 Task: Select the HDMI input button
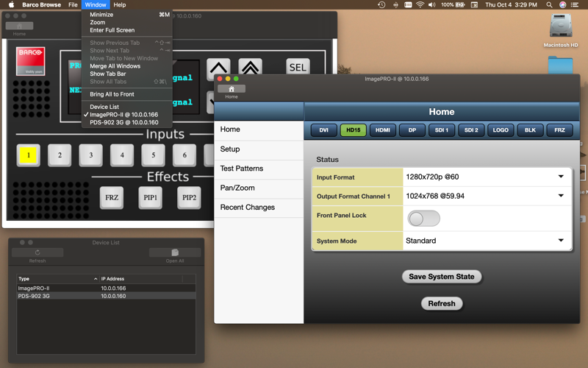[382, 130]
